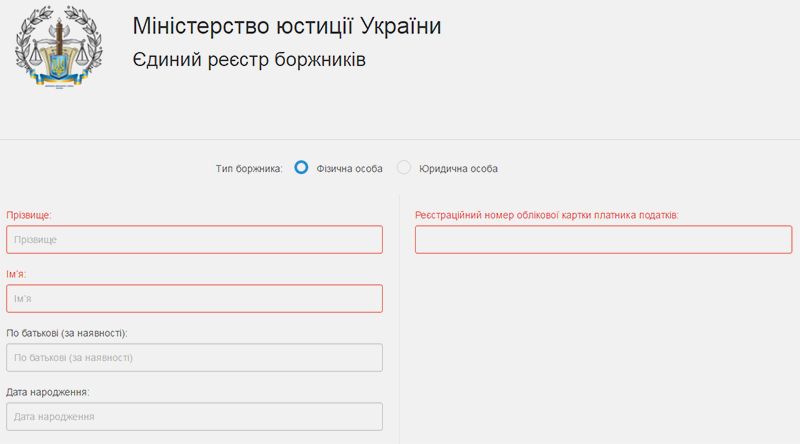Screen dimensions: 800x444
Task: Click the Реєстраційний номер облікової картки label
Action: (546, 215)
